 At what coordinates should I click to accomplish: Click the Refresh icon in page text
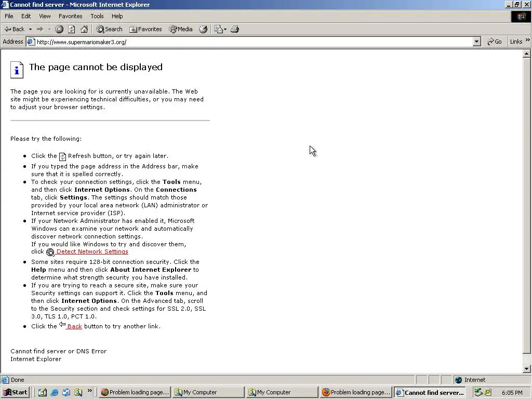click(63, 156)
